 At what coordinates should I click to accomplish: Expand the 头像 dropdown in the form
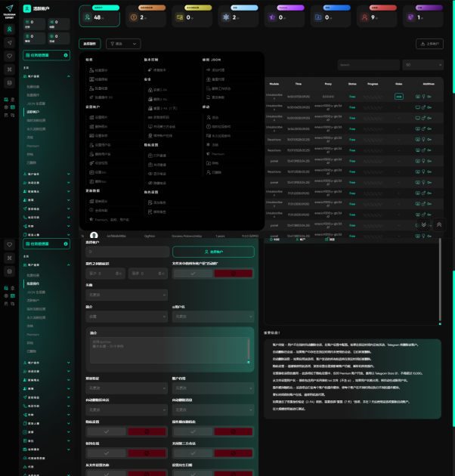coord(126,295)
